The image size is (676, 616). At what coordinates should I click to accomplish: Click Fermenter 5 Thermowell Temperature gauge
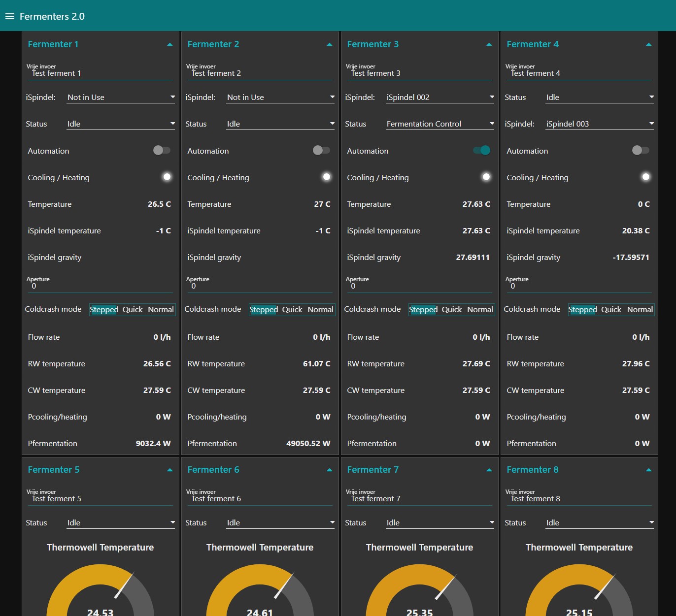[x=101, y=590]
